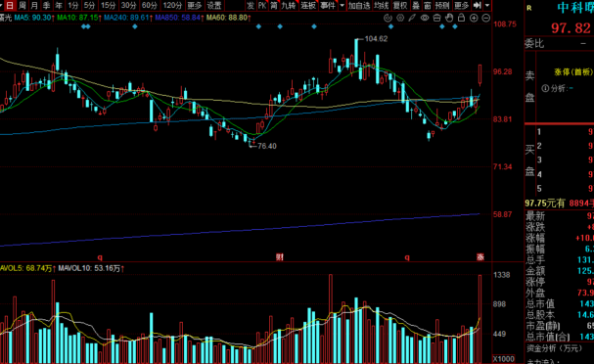Open the 复权 adjustment options
This screenshot has height=364, width=594.
coord(400,5)
